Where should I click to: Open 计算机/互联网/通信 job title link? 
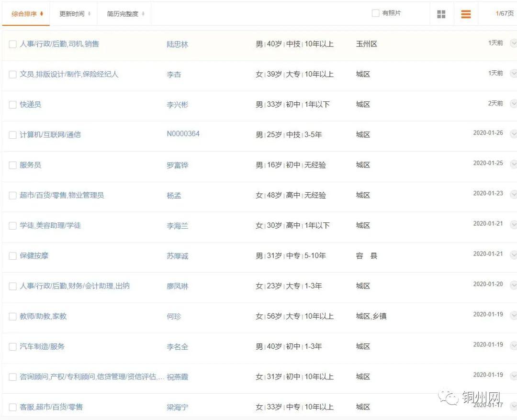pos(50,135)
